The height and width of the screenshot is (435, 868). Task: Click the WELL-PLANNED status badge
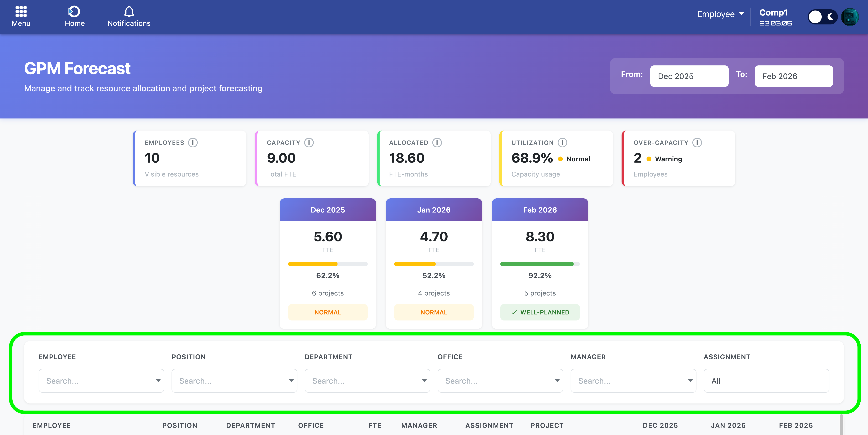tap(539, 312)
